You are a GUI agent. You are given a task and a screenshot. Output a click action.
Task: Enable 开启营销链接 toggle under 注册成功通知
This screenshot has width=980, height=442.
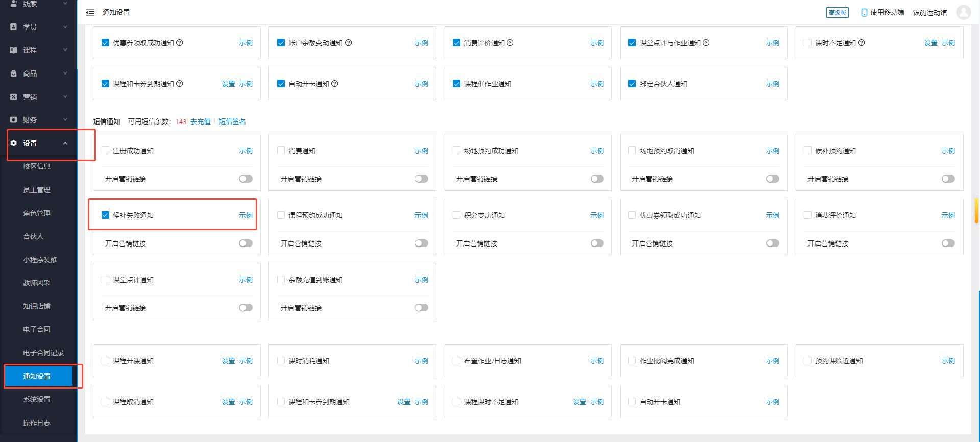point(246,179)
